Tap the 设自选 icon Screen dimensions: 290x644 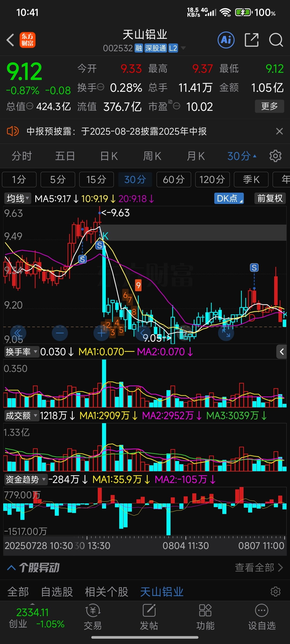click(x=262, y=617)
